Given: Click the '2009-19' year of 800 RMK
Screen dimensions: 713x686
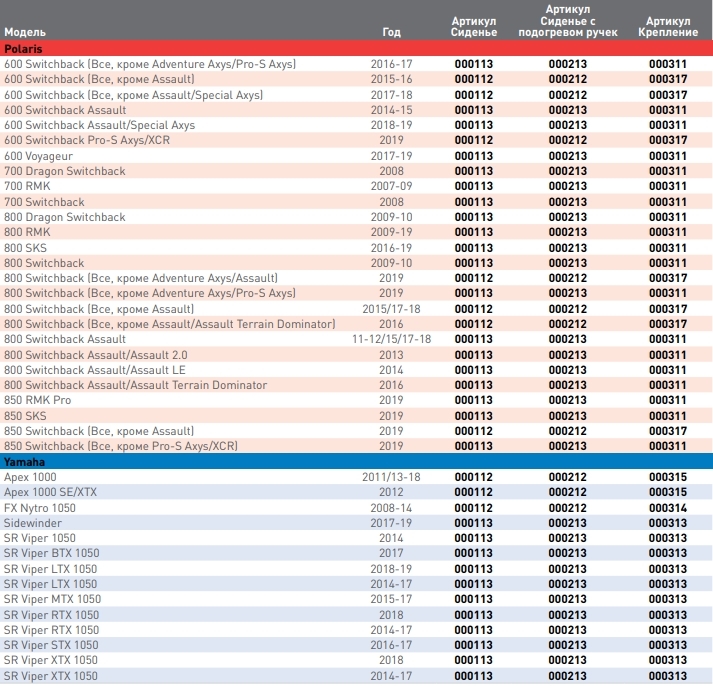Looking at the screenshot, I should tap(391, 232).
